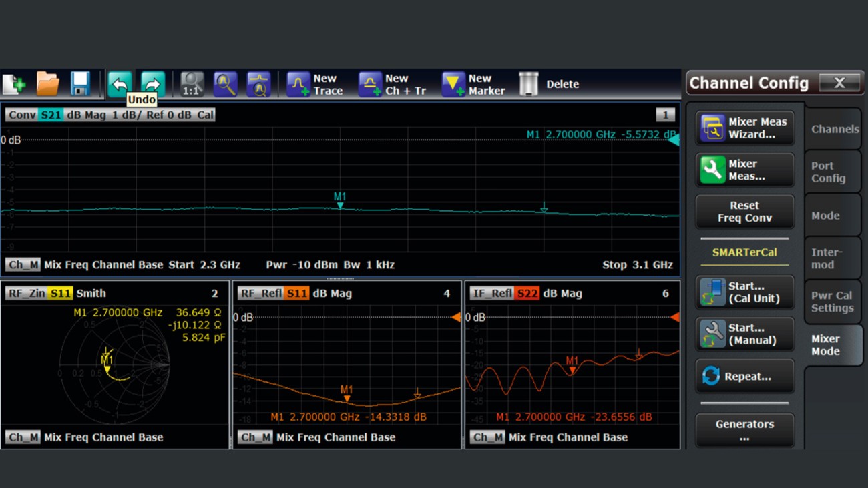Switch to the Channels tab
This screenshot has height=488, width=868.
pos(833,128)
